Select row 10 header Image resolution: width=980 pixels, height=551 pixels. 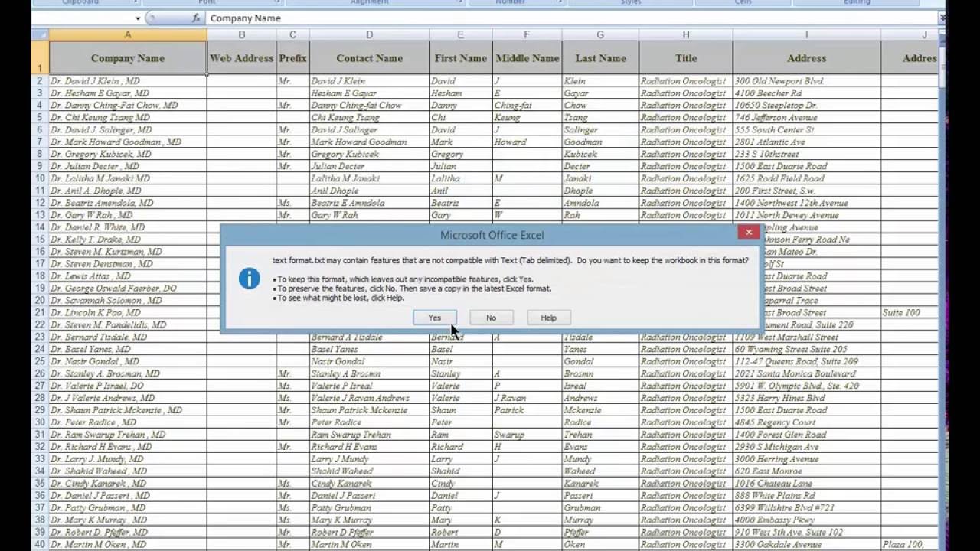pyautogui.click(x=40, y=178)
